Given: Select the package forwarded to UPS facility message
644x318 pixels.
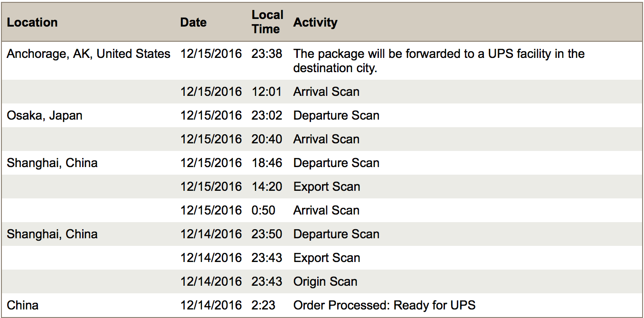Looking at the screenshot, I should [x=438, y=61].
